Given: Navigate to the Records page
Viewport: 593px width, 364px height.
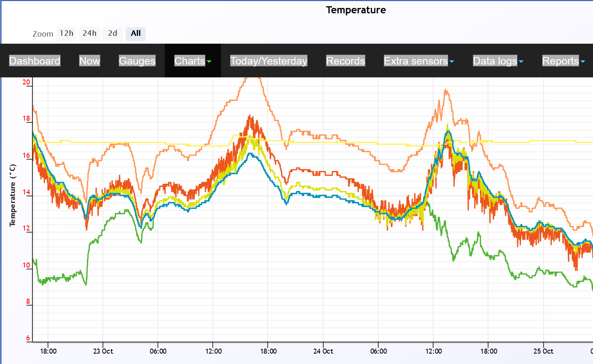Looking at the screenshot, I should [x=345, y=61].
